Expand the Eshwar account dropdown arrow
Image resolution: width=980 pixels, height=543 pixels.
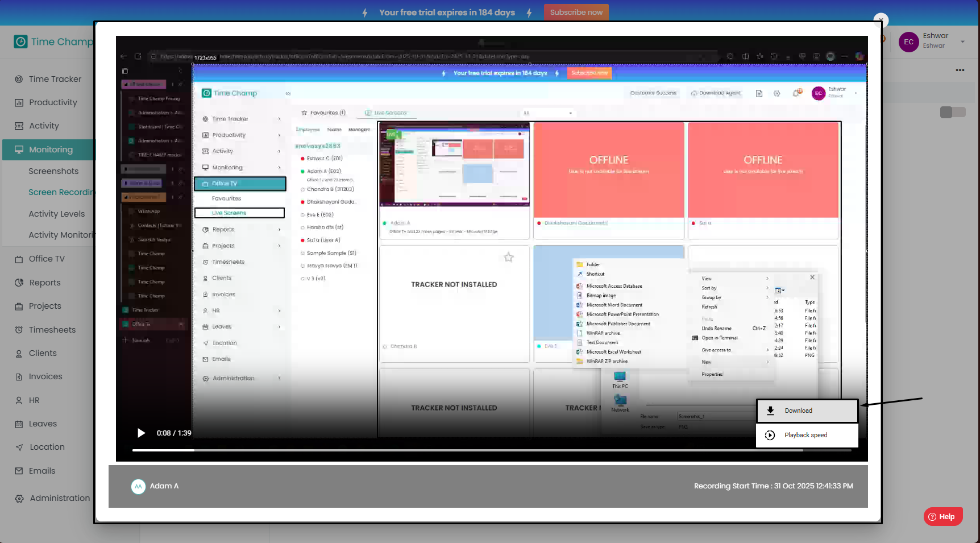962,42
